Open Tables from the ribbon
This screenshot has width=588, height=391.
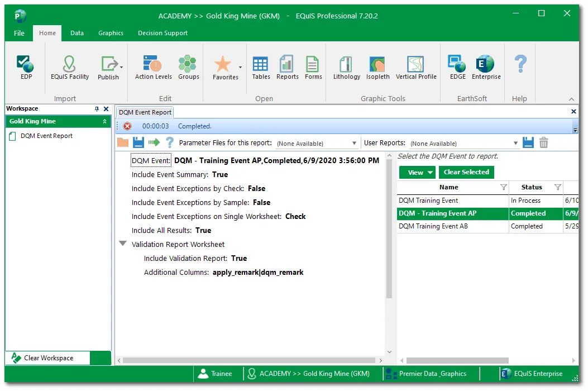click(261, 68)
